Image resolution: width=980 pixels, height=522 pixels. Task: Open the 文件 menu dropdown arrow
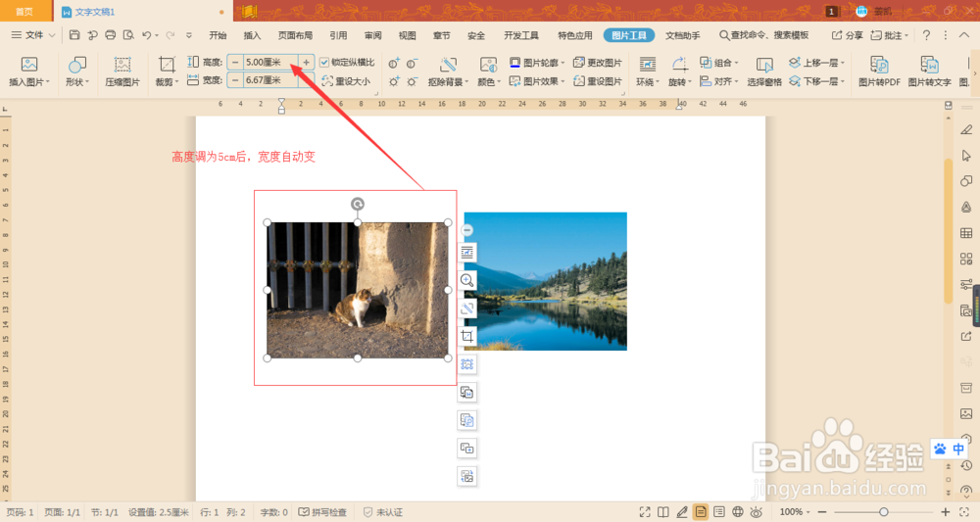pyautogui.click(x=52, y=35)
